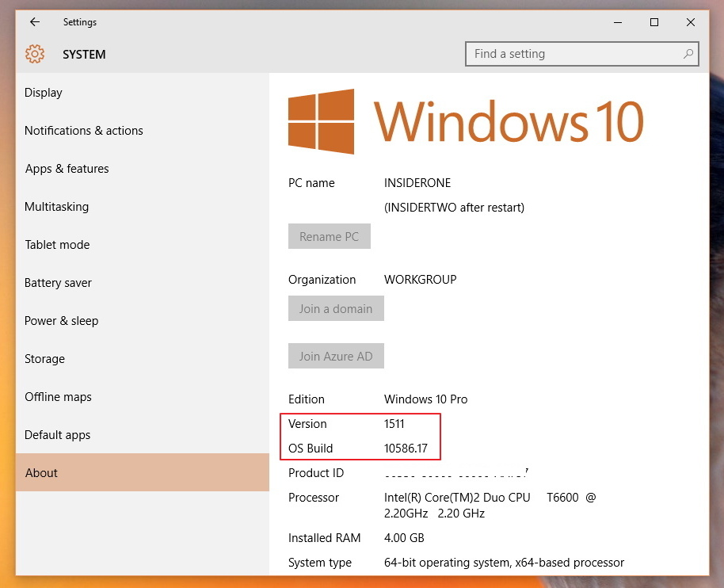This screenshot has height=588, width=724.
Task: Click the Windows 10 logo
Action: 466,121
